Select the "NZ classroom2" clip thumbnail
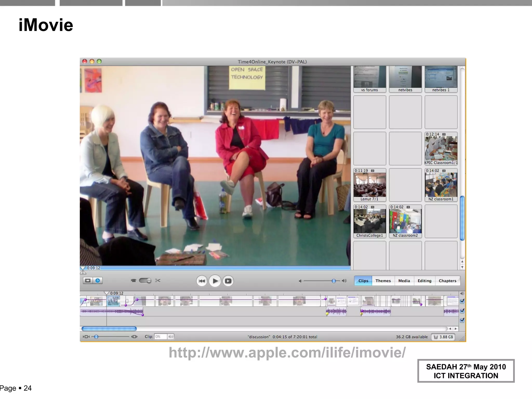Viewport: 532px width, 399px height. 405,221
